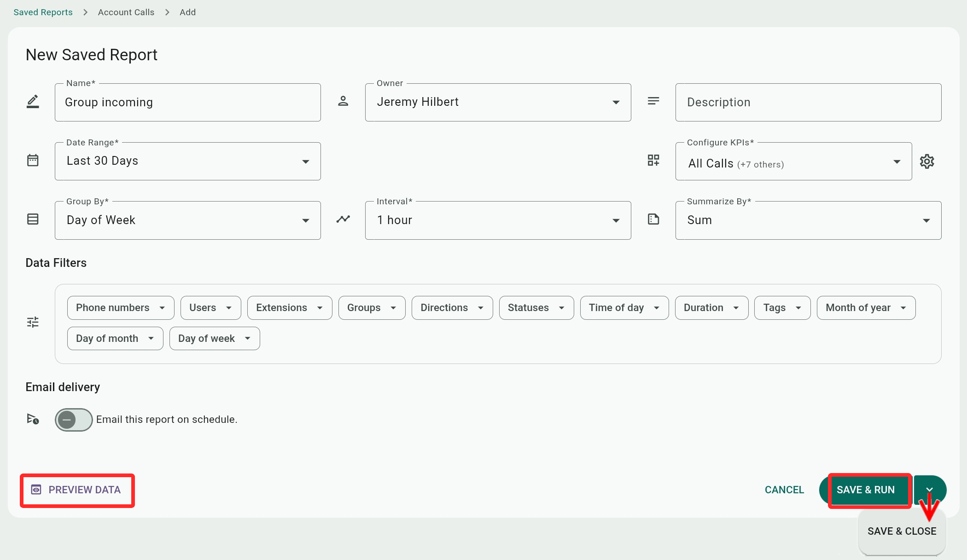
Task: Click the Preview Data button
Action: point(77,490)
